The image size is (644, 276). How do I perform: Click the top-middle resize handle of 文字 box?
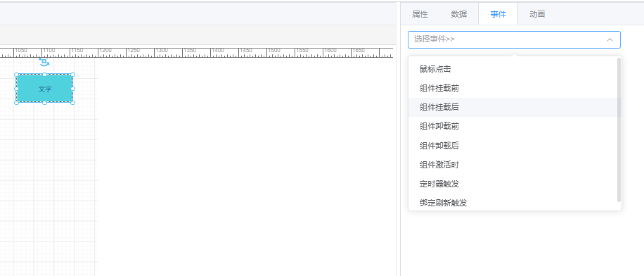click(45, 75)
